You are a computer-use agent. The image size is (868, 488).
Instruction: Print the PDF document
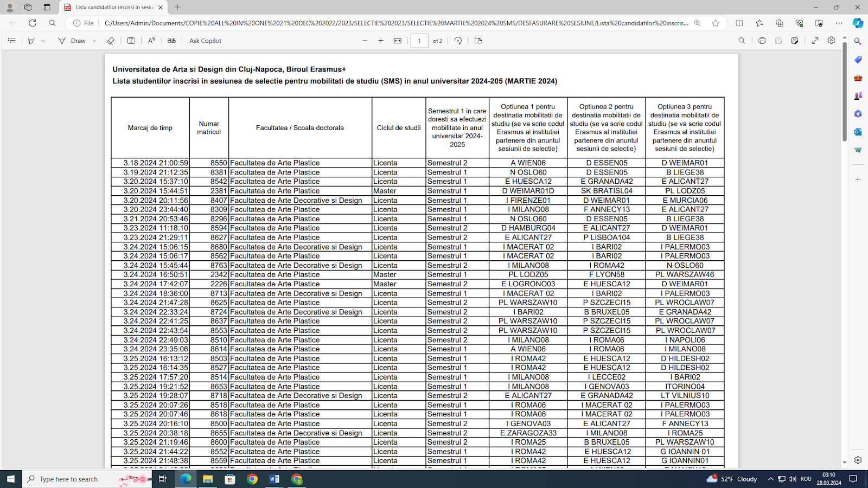(x=762, y=41)
